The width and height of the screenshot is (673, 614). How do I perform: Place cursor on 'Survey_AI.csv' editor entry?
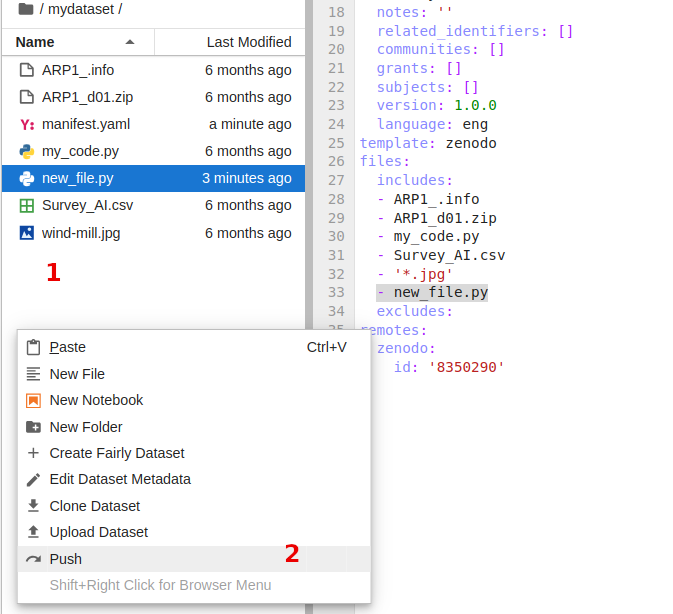click(449, 255)
